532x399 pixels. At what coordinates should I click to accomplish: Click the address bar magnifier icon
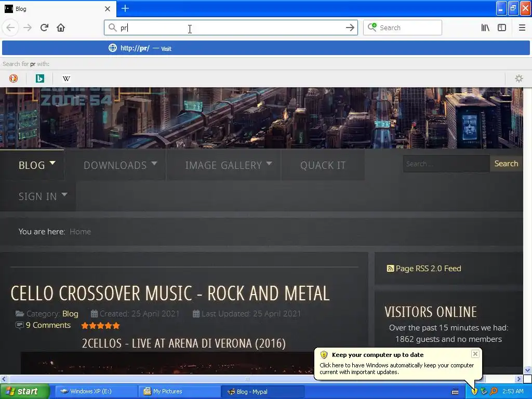pyautogui.click(x=112, y=28)
